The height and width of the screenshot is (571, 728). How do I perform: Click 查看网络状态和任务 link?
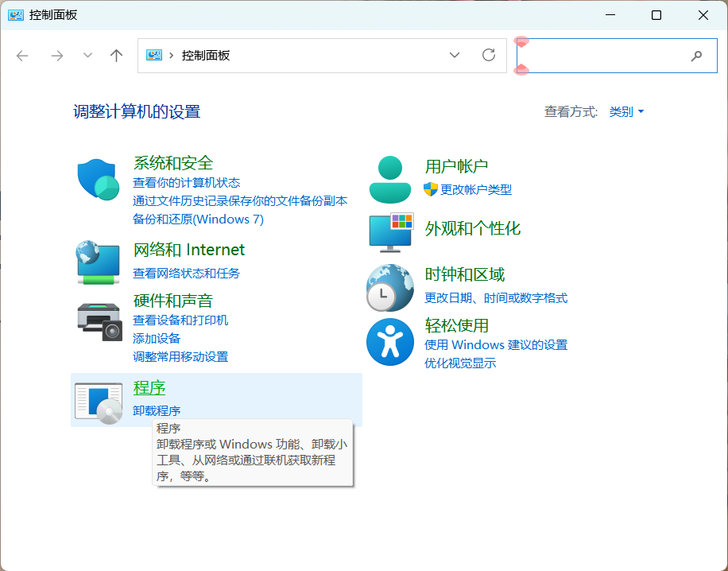(186, 274)
